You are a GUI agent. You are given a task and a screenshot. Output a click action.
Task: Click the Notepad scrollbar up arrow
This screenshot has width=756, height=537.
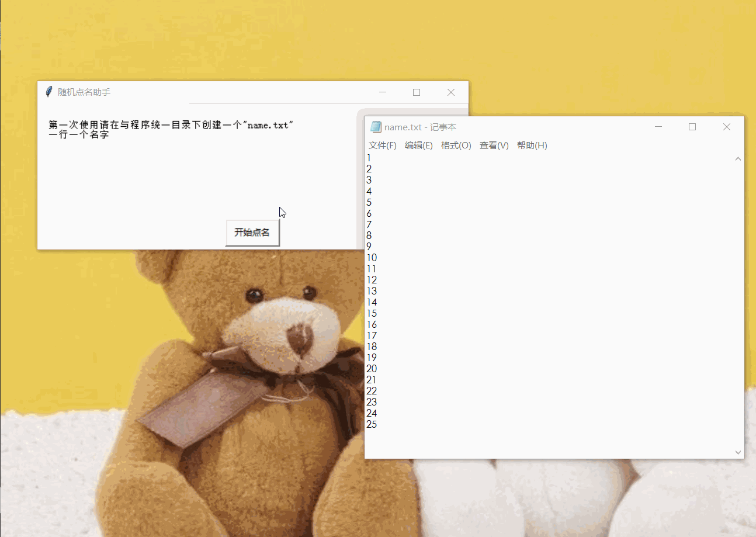pyautogui.click(x=738, y=158)
